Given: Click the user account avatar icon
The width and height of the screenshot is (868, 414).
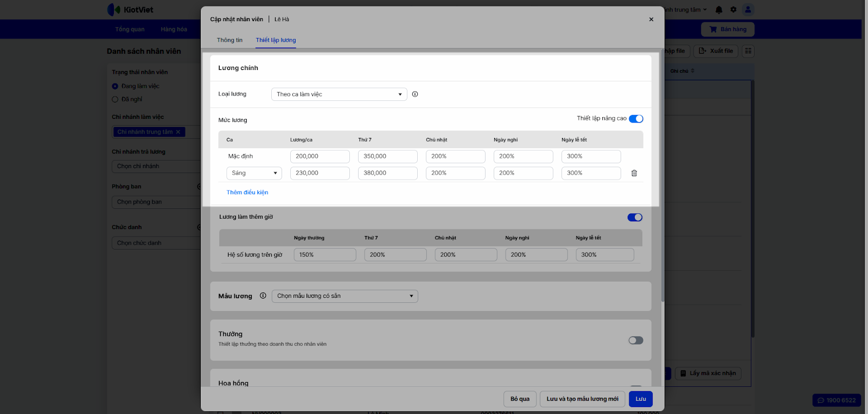Looking at the screenshot, I should coord(748,10).
